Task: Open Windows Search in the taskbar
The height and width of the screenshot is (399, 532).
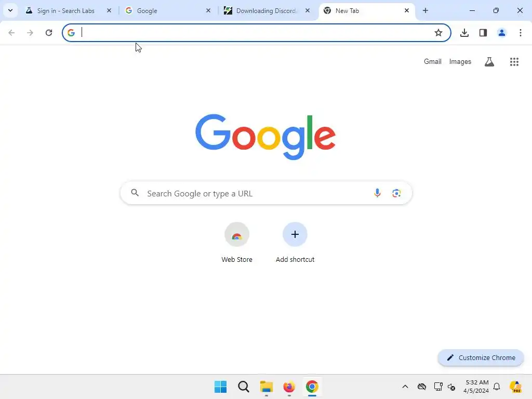Action: point(244,387)
